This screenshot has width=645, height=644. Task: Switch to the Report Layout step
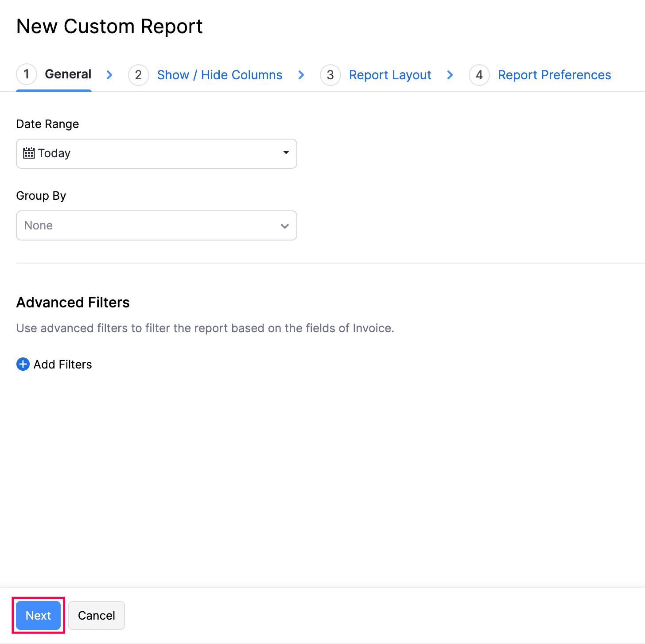tap(390, 75)
